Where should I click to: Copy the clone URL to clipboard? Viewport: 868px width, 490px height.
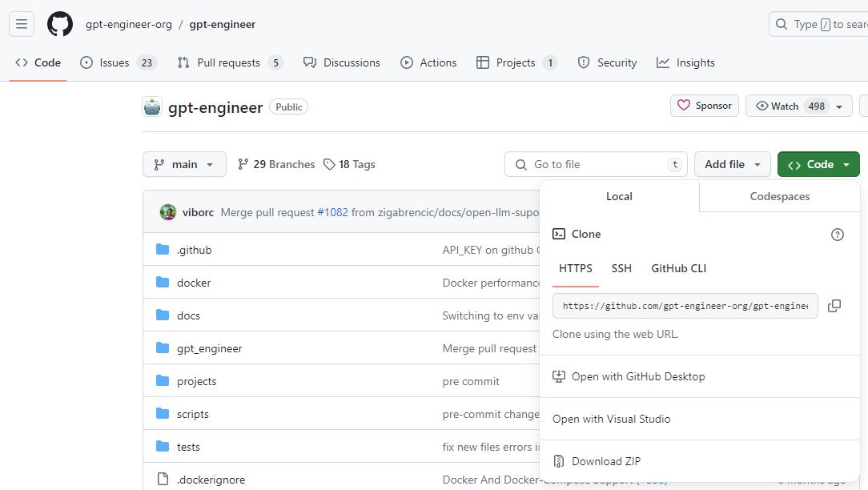[834, 306]
